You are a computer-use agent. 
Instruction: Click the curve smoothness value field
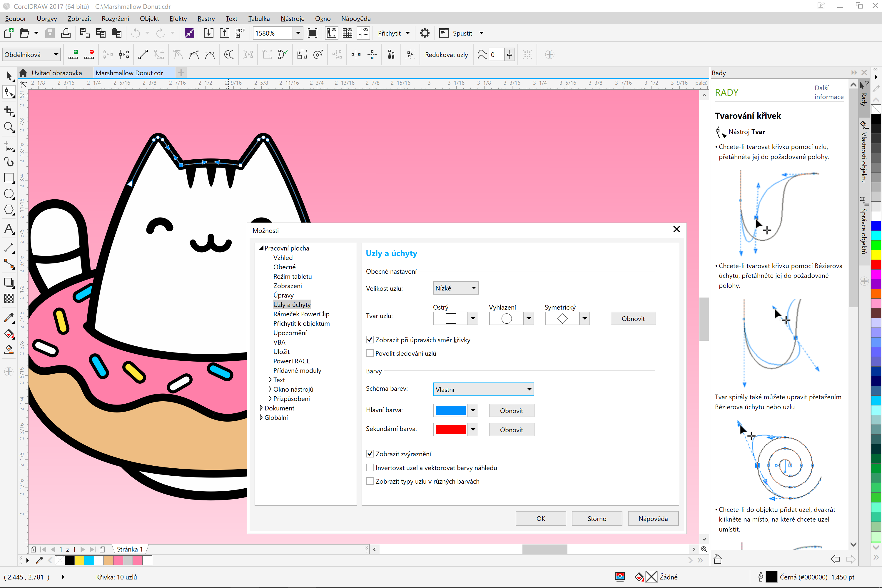pos(497,54)
